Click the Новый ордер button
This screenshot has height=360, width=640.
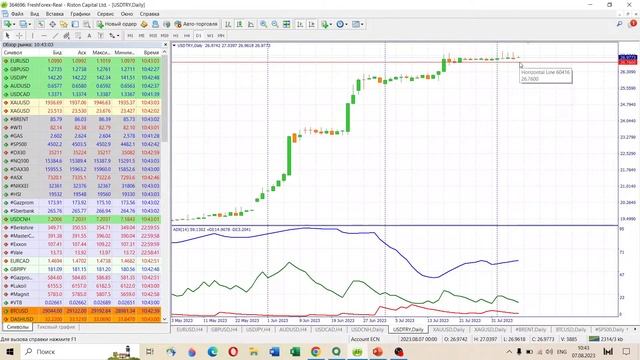click(117, 24)
